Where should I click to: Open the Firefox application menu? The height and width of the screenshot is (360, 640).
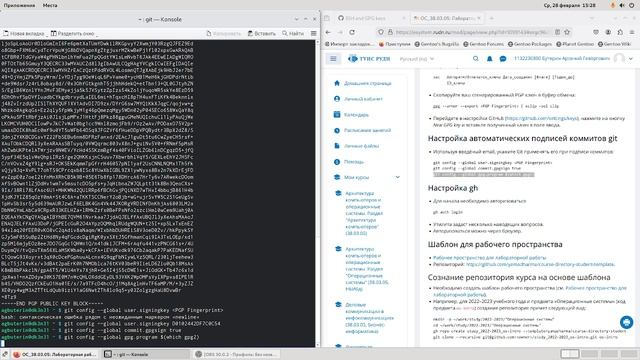[632, 32]
